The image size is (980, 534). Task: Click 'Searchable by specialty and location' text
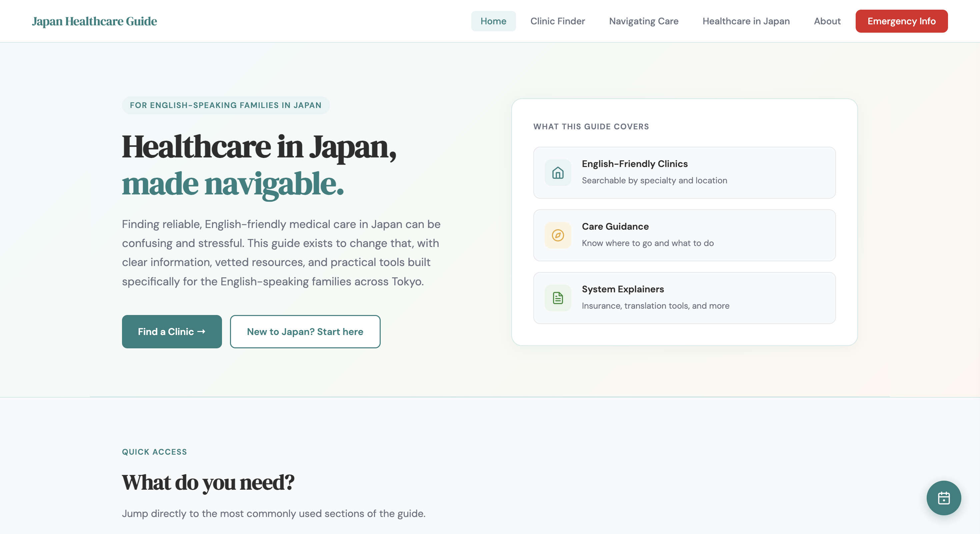pyautogui.click(x=654, y=180)
